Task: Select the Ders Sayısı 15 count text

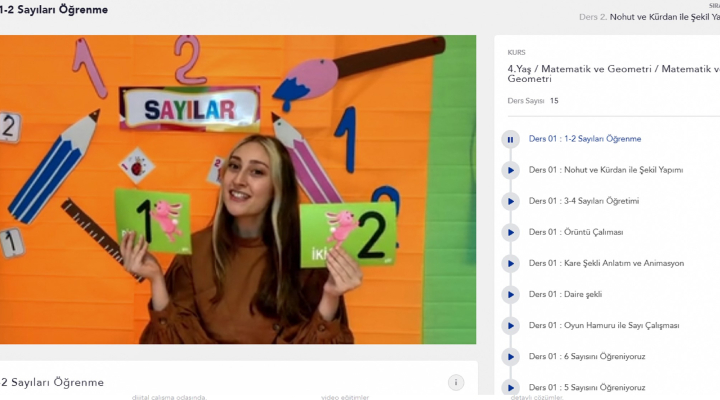Action: coord(533,101)
